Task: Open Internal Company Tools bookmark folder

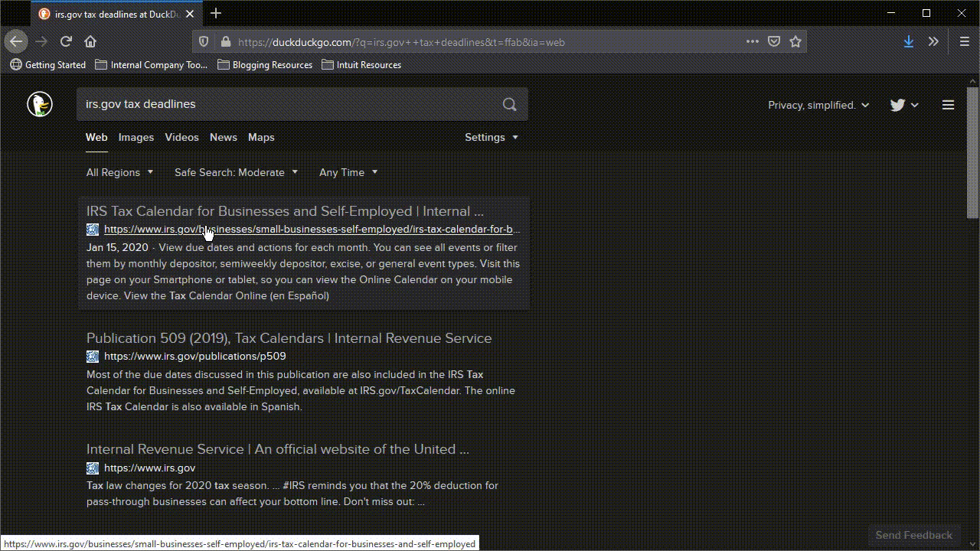Action: click(152, 65)
